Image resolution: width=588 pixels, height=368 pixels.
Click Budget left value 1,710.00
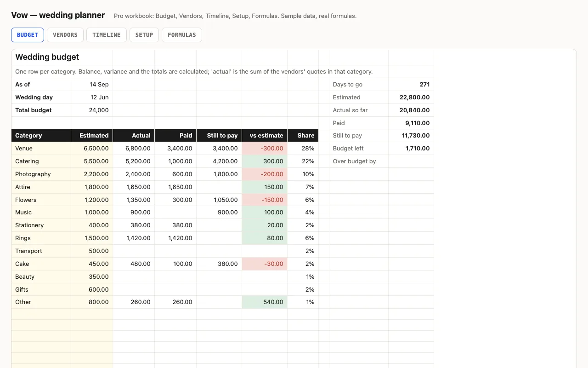(411, 149)
